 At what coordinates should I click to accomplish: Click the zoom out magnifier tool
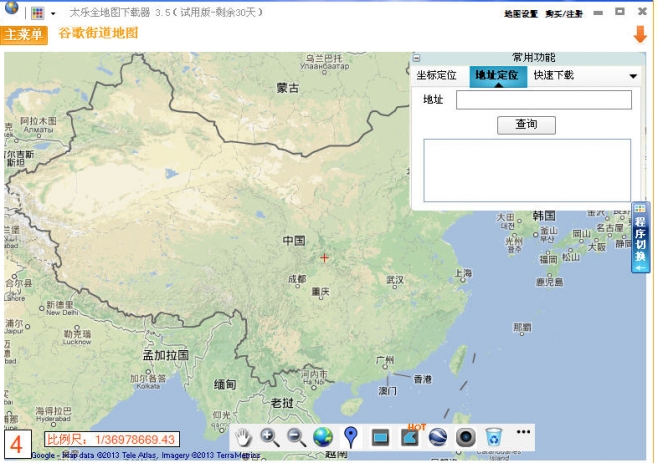(296, 437)
